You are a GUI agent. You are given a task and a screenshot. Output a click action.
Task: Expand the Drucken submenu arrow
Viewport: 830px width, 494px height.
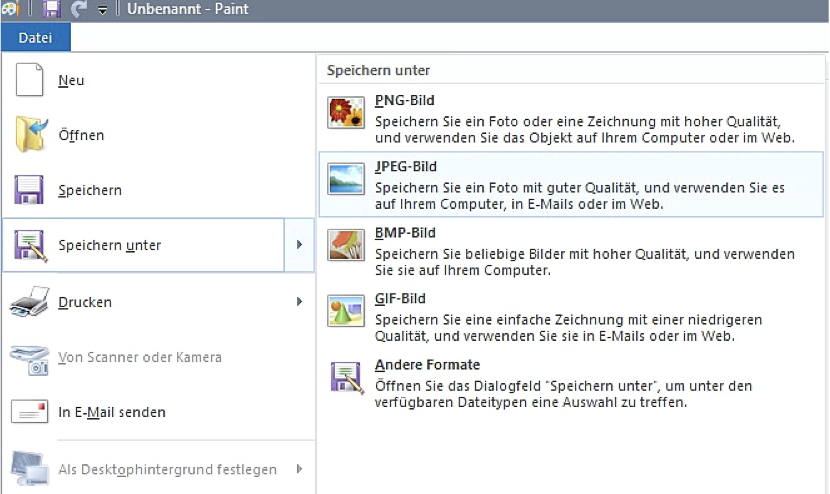tap(300, 302)
